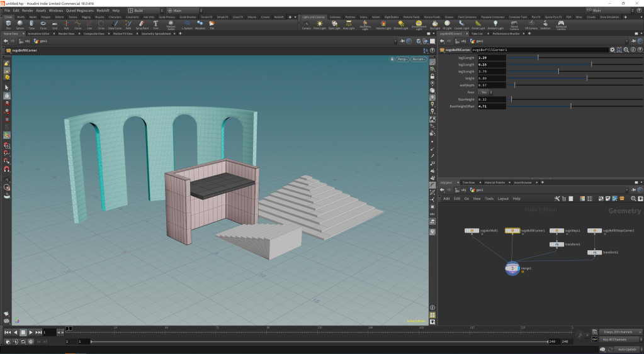Toggle display flag on merge1 node
Viewport: 644px width, 354px height.
pyautogui.click(x=519, y=268)
